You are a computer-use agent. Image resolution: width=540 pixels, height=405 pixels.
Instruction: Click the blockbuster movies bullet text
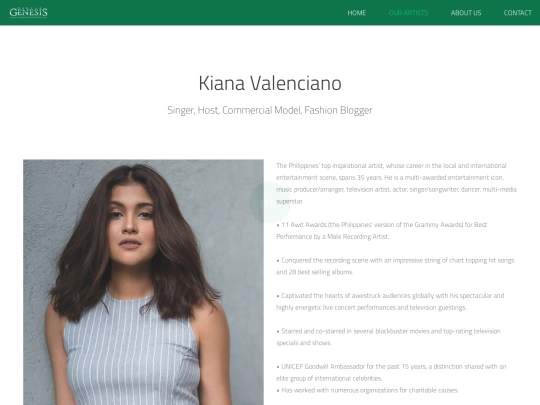point(388,337)
